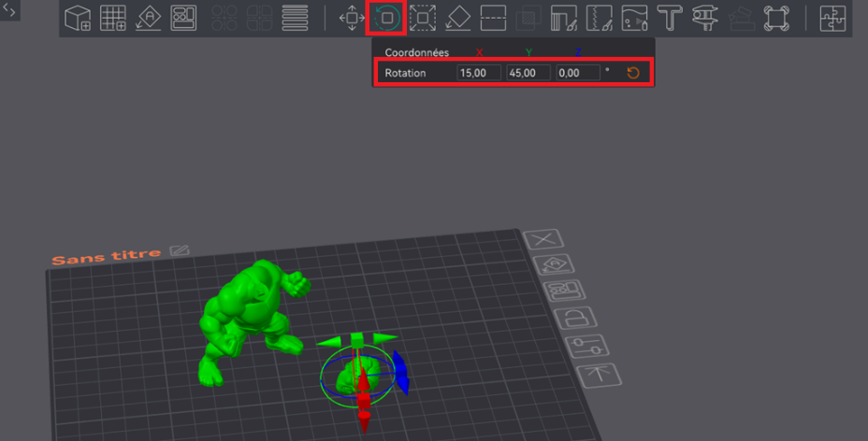The height and width of the screenshot is (441, 868).
Task: Click the Mesh boolean icon
Action: click(x=528, y=19)
